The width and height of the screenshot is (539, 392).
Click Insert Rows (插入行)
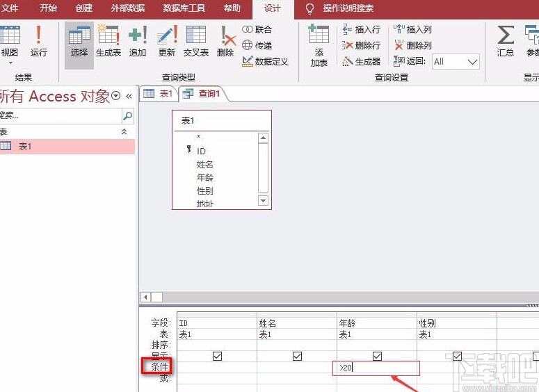[361, 30]
